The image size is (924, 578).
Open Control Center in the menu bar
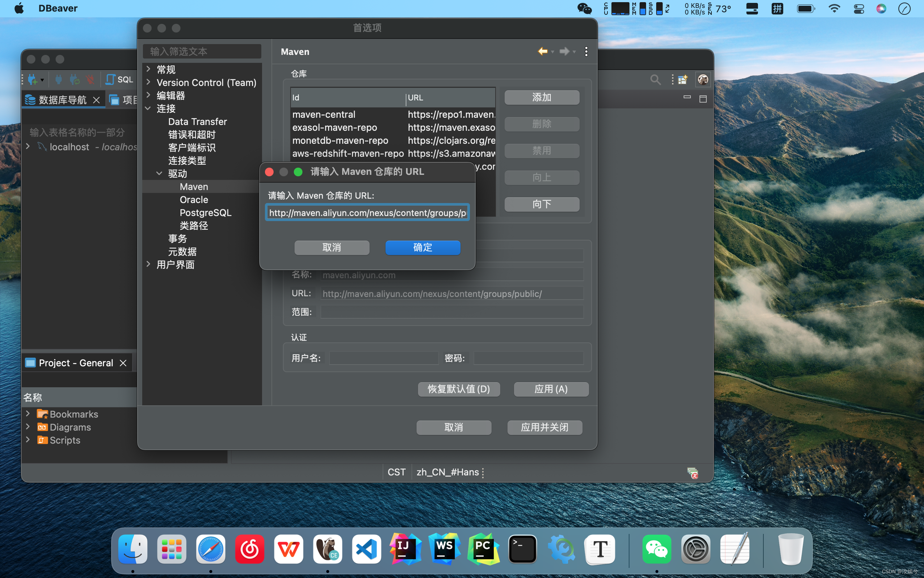pyautogui.click(x=859, y=8)
